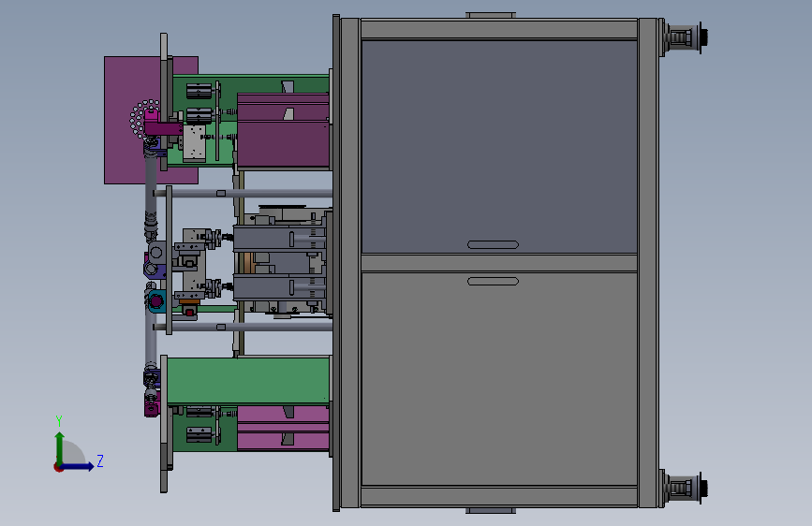Click the red X axis dot at triad origin

(58, 467)
